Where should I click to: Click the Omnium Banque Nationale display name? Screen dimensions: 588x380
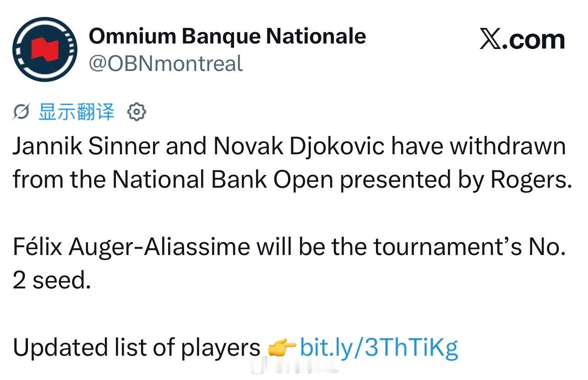[227, 36]
